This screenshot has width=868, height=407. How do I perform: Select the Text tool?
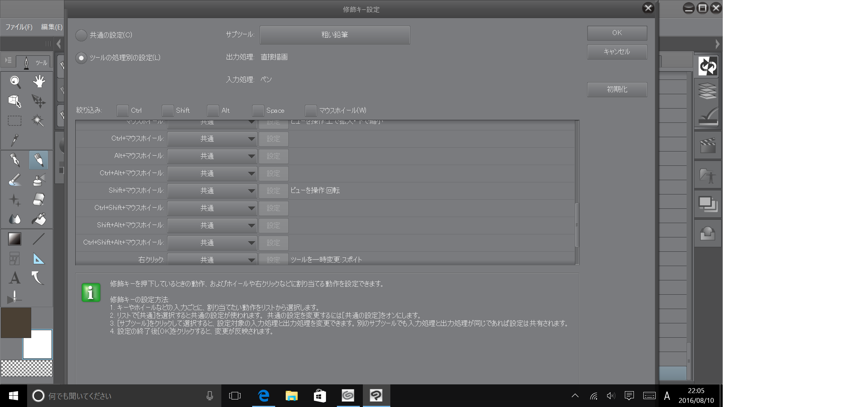pyautogui.click(x=15, y=278)
